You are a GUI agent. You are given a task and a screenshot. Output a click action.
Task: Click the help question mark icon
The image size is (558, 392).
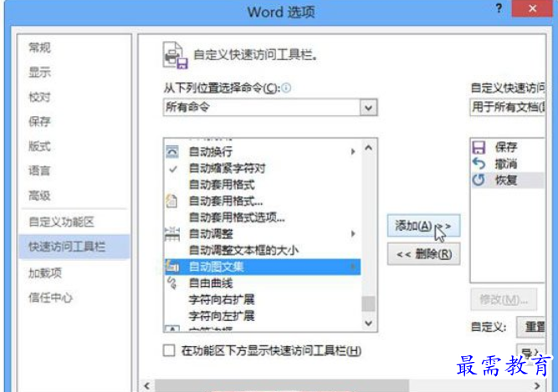(499, 8)
